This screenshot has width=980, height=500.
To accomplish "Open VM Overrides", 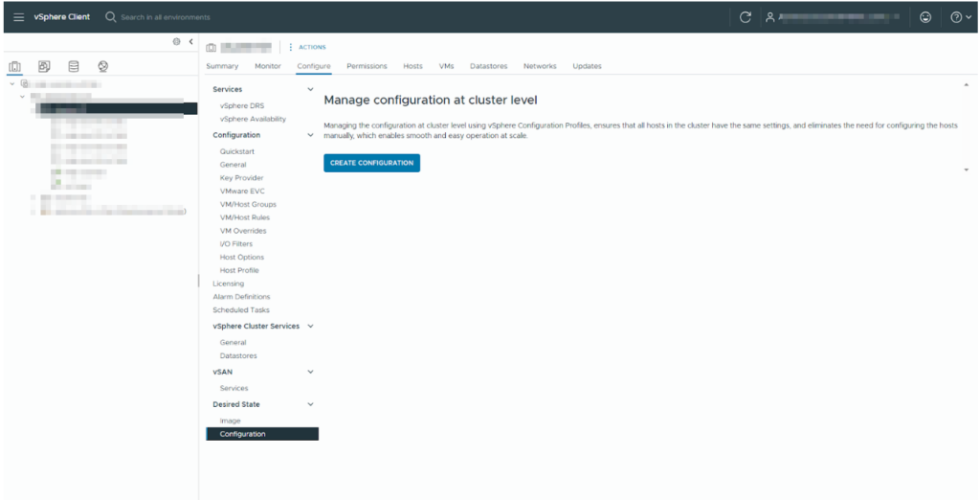I will [242, 230].
